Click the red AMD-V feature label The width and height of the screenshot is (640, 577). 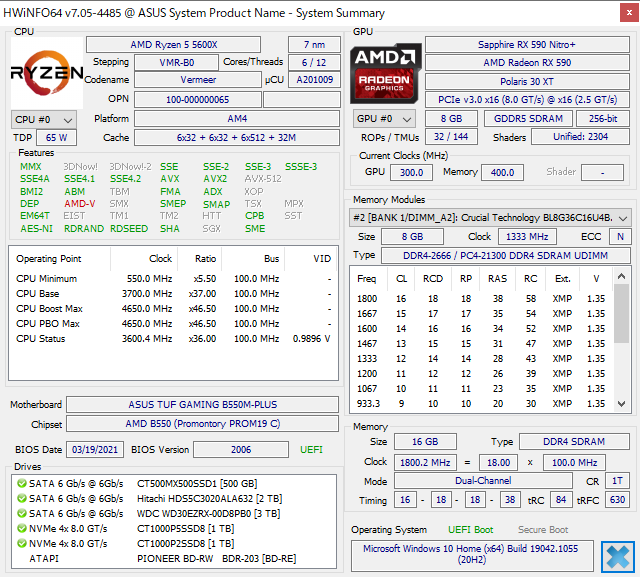(x=80, y=204)
